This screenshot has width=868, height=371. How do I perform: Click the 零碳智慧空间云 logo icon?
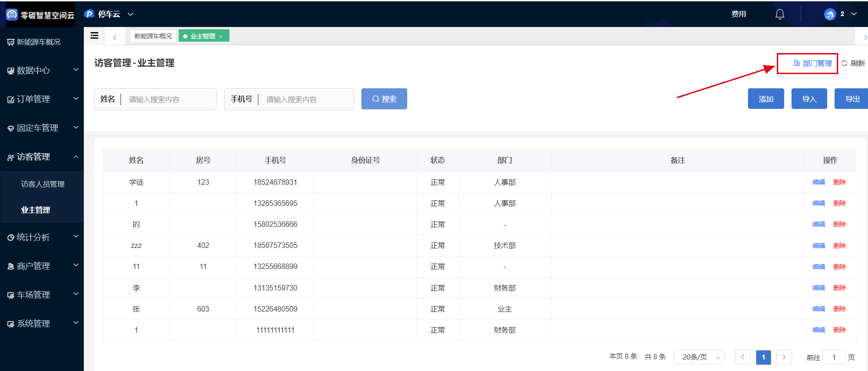(x=12, y=15)
